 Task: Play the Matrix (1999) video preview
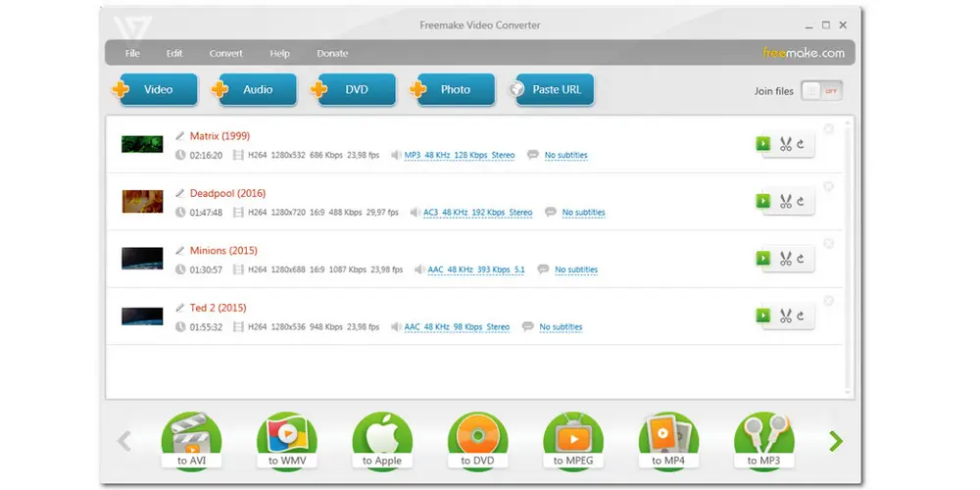tap(762, 144)
